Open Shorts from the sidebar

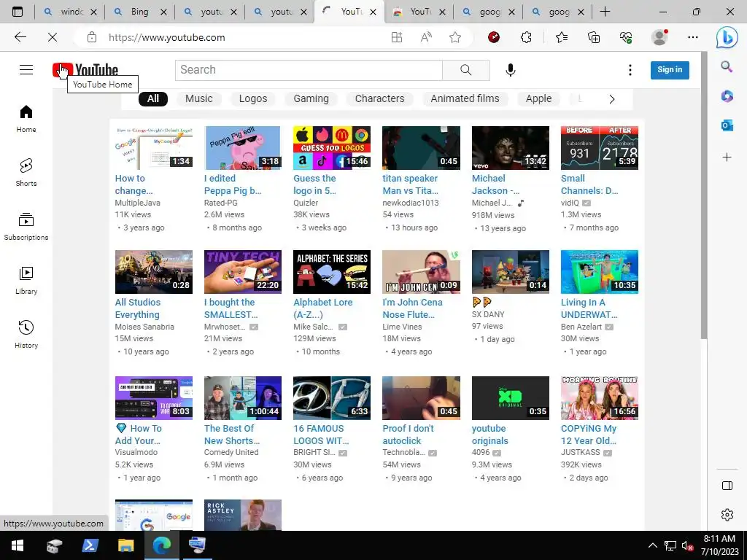(x=26, y=172)
